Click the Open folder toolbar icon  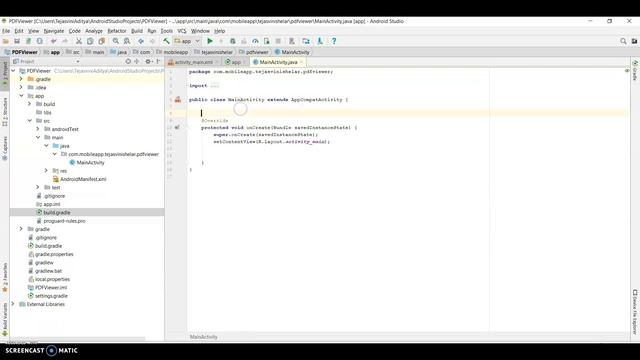point(6,41)
